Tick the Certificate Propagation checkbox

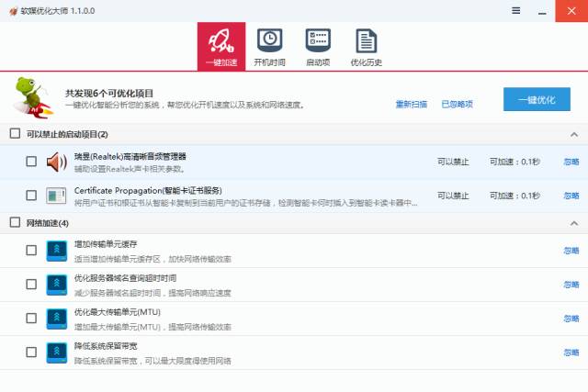tap(31, 196)
